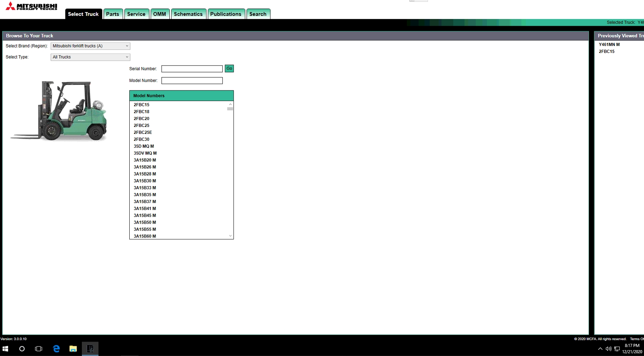Click the Go button
644x356 pixels.
pyautogui.click(x=229, y=69)
